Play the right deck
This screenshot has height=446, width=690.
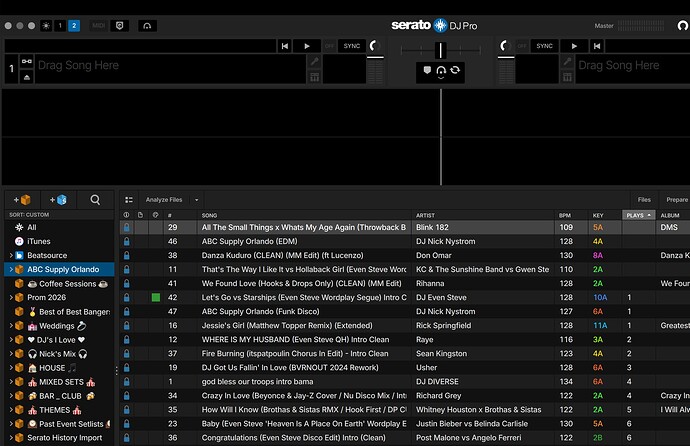[574, 46]
